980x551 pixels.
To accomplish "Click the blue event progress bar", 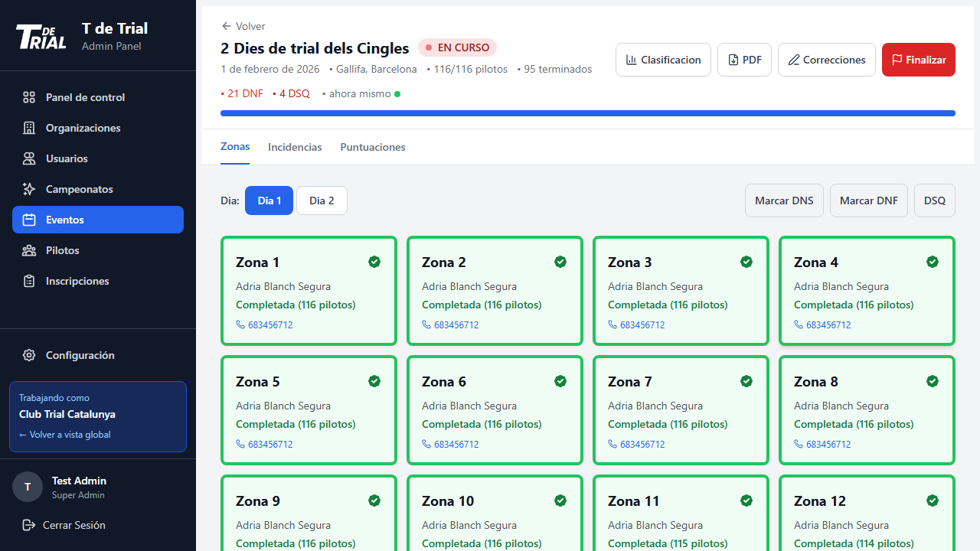I will (587, 113).
